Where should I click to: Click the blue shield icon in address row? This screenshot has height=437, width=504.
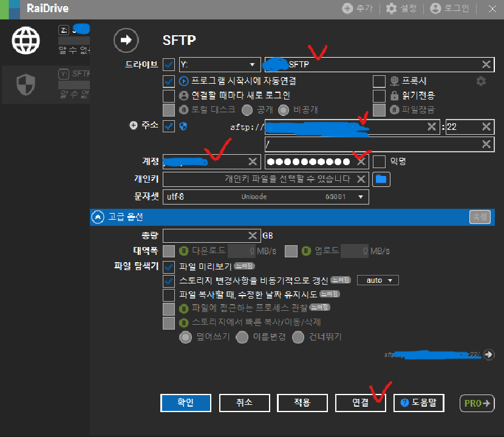pos(183,126)
